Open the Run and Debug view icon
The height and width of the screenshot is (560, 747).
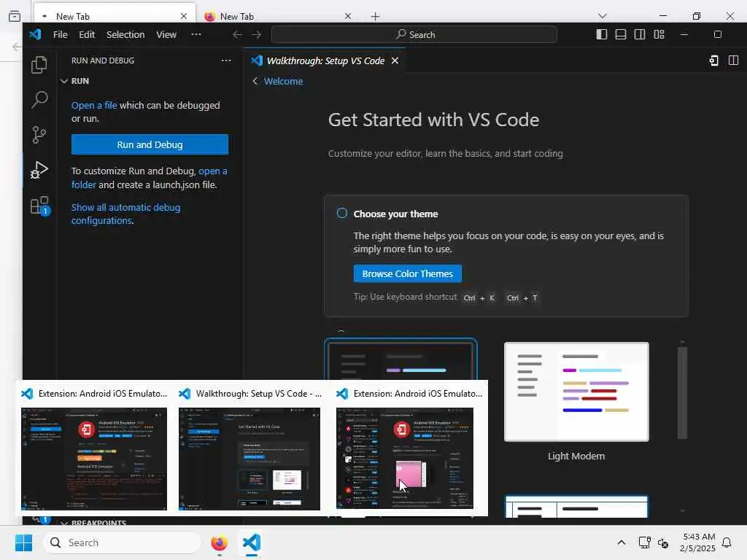(39, 169)
